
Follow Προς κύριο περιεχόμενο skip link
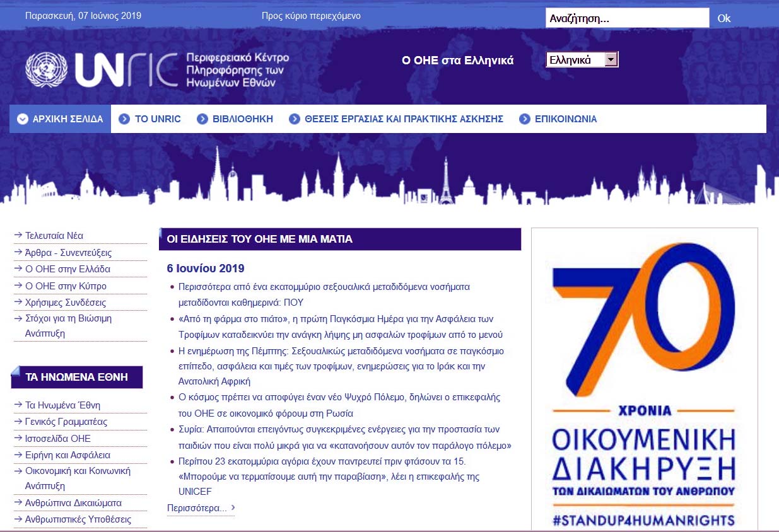coord(311,16)
